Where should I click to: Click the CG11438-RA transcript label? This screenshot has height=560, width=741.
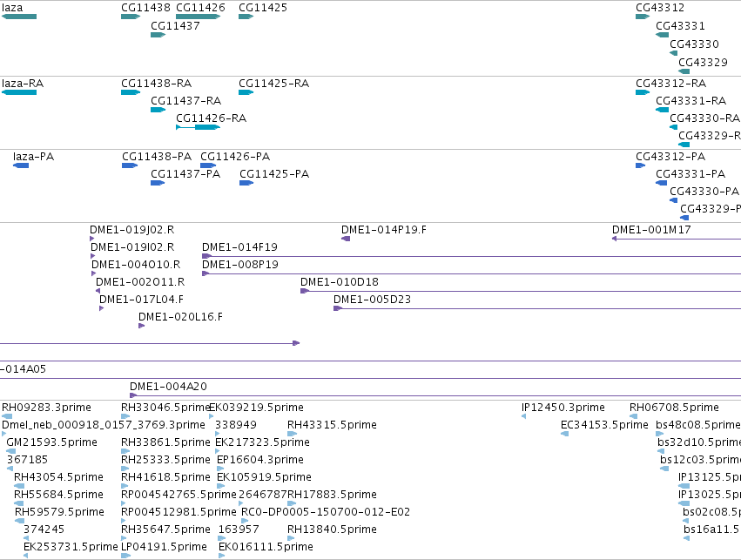pos(157,84)
